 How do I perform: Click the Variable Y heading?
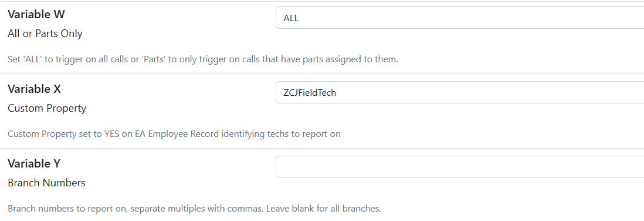tap(34, 164)
